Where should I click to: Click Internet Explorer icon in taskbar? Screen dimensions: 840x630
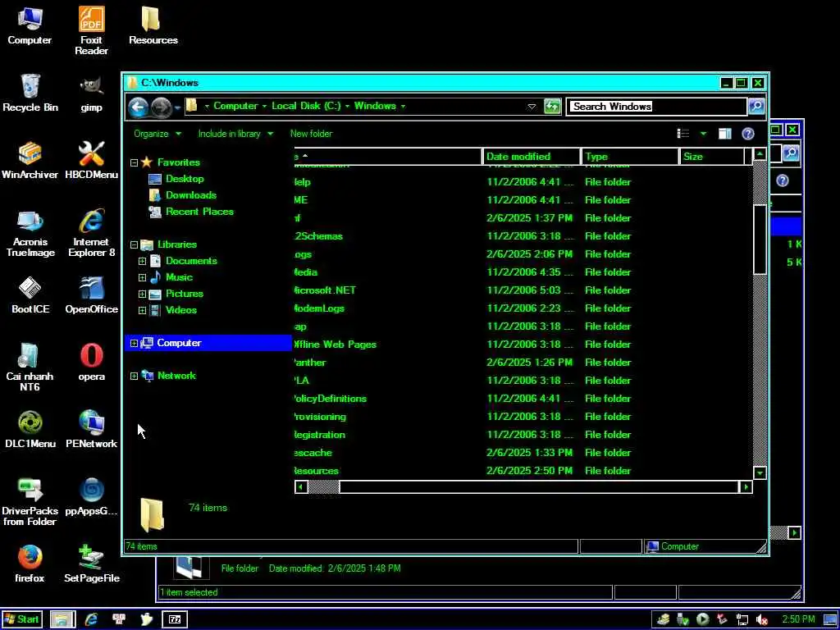click(92, 619)
